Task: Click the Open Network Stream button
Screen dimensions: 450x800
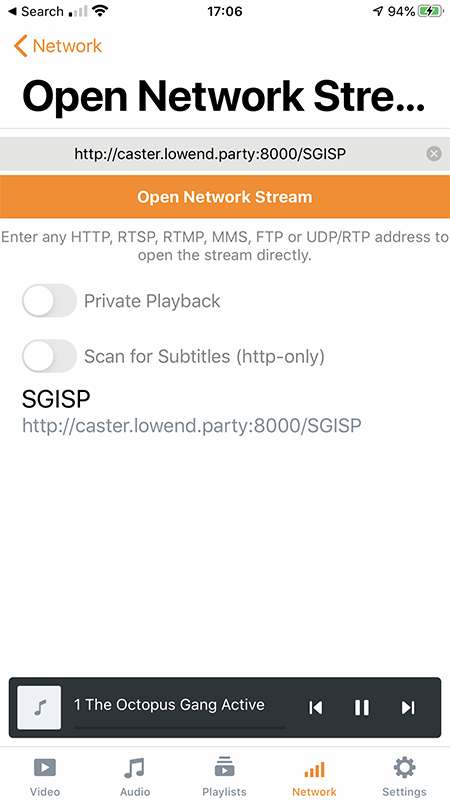Action: point(225,197)
